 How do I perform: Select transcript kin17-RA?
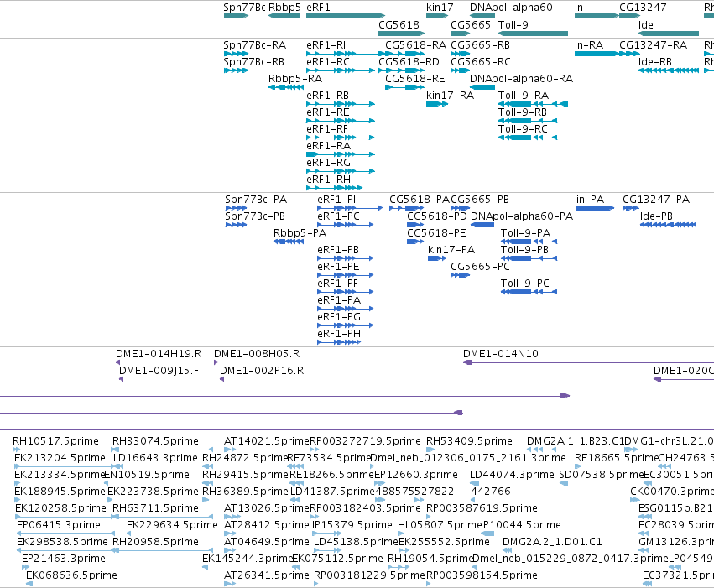tap(450, 95)
